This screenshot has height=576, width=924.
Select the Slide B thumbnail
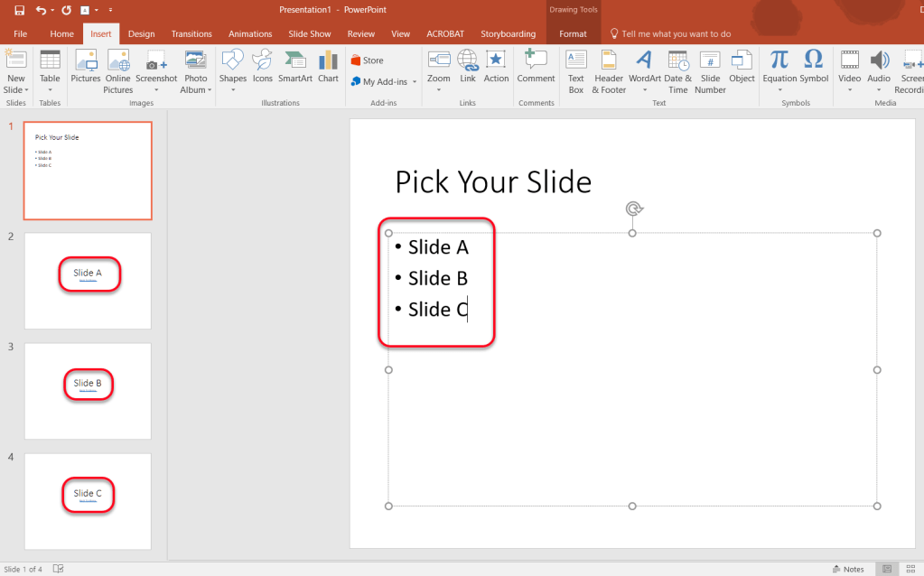click(88, 391)
